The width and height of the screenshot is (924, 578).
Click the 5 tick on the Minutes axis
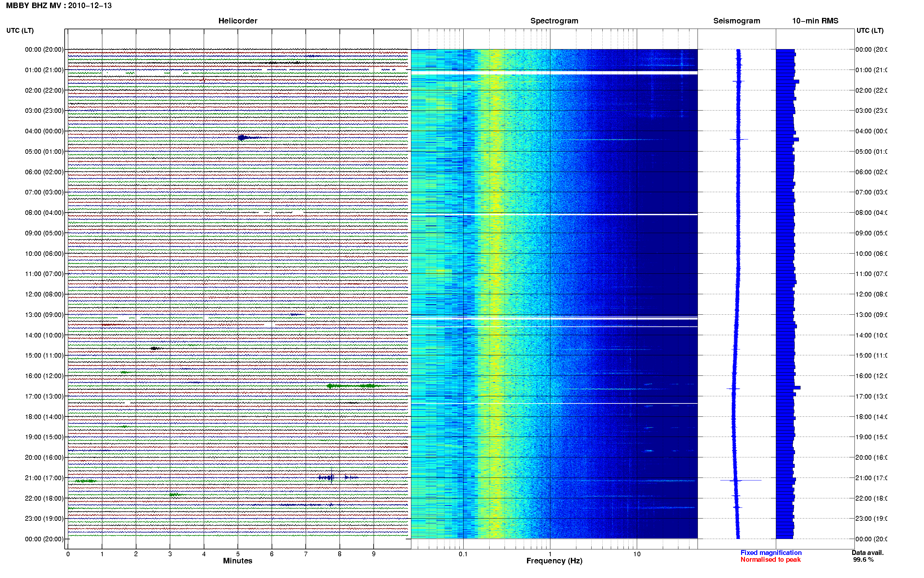tap(237, 554)
